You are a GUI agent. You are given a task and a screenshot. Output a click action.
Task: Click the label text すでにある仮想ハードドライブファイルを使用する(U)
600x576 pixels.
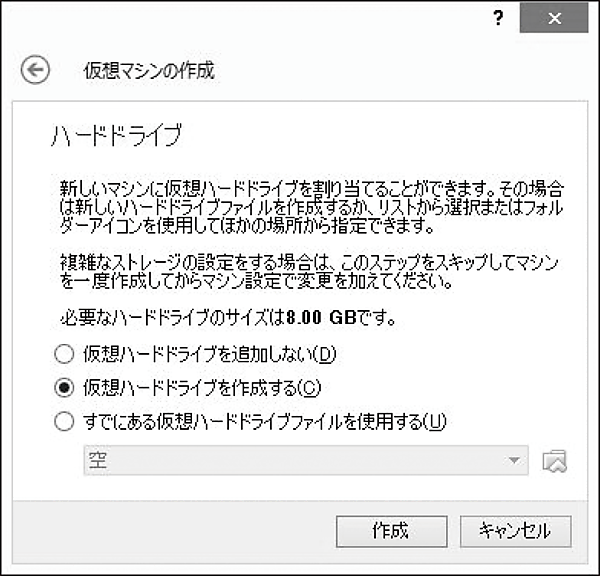pyautogui.click(x=263, y=422)
